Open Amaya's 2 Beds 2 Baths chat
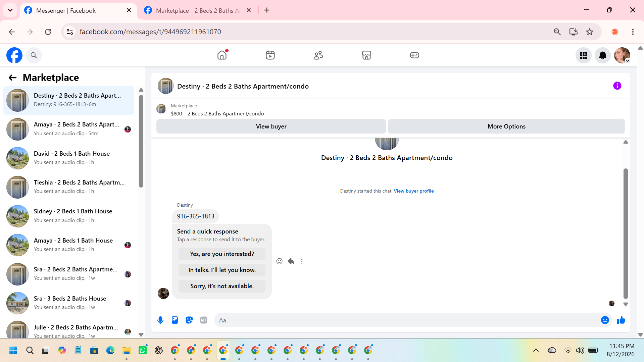Screen dimensions: 644x362 (68, 129)
